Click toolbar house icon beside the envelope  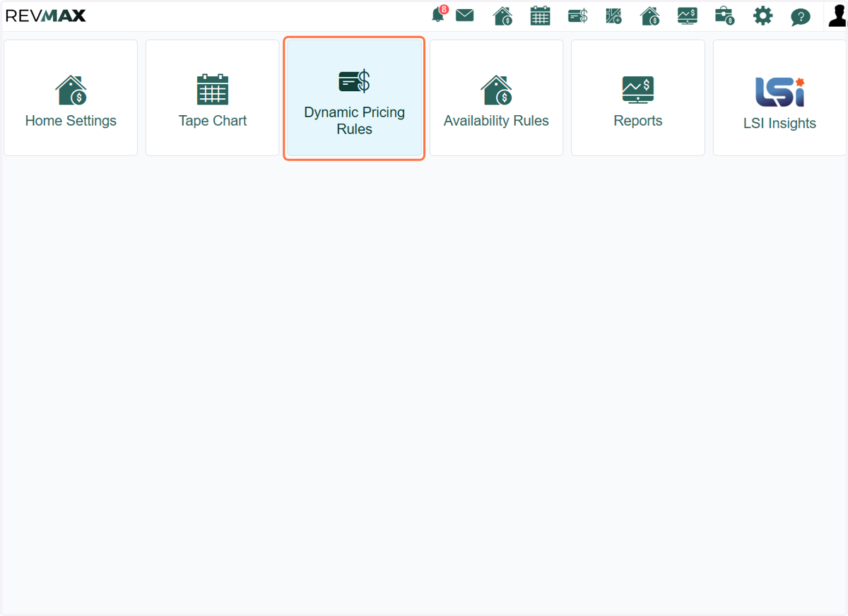502,16
